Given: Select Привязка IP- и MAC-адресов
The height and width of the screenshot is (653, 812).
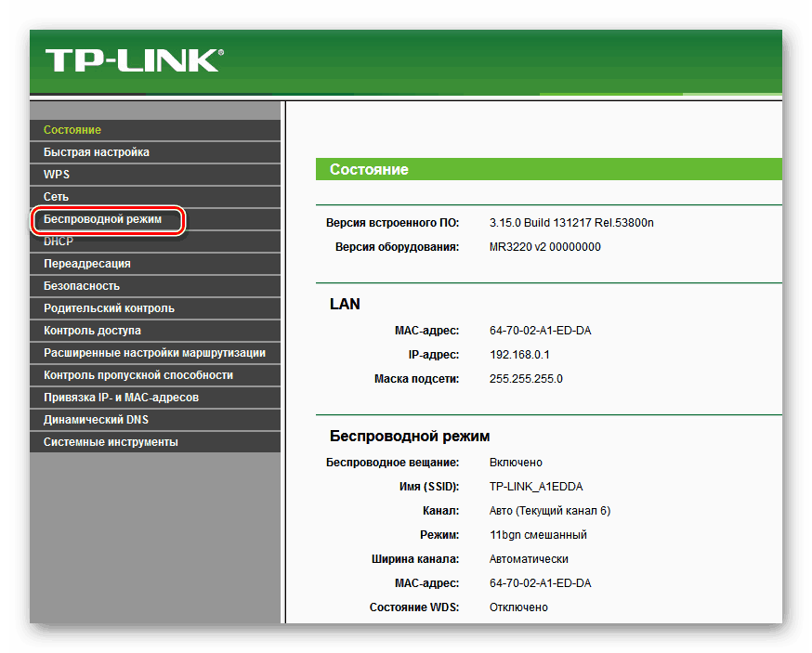Looking at the screenshot, I should tap(122, 398).
